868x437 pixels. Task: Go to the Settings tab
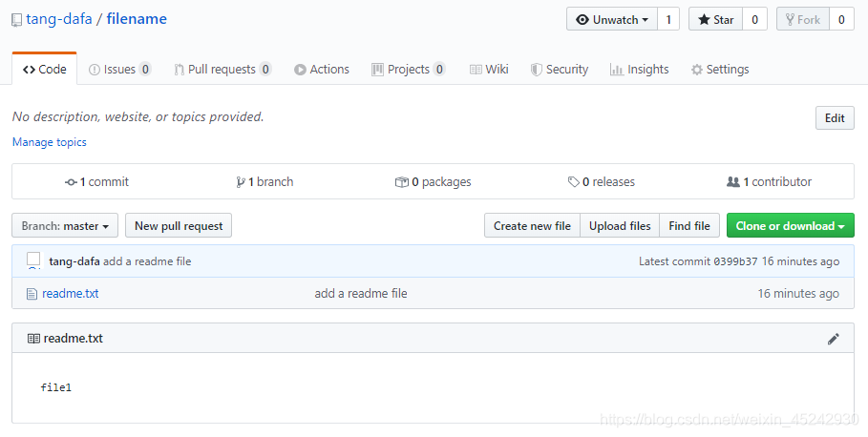[720, 69]
